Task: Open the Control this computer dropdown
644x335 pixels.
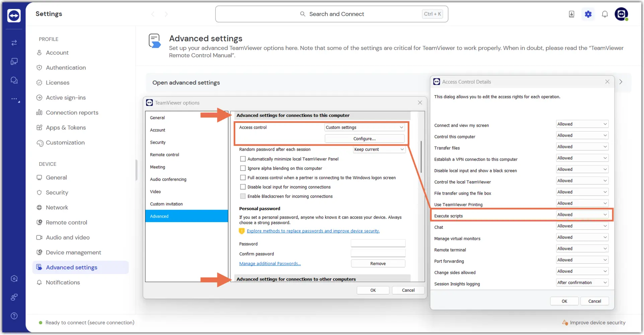Action: point(582,136)
